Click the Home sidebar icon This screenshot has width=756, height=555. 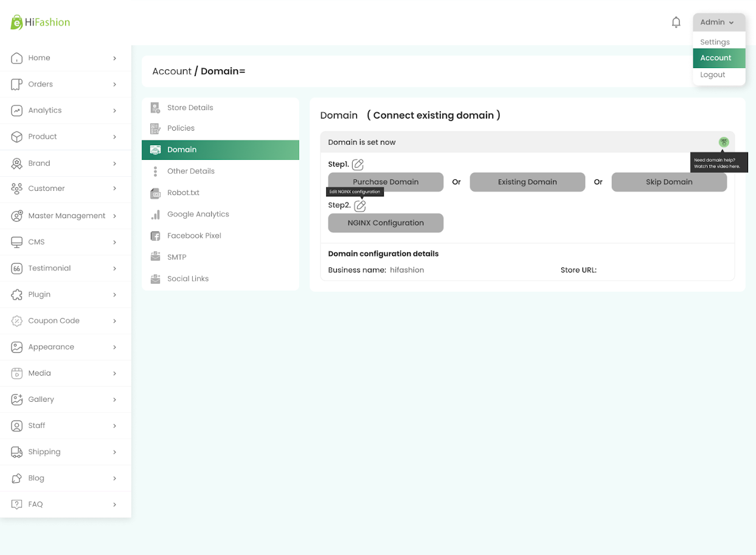[17, 58]
